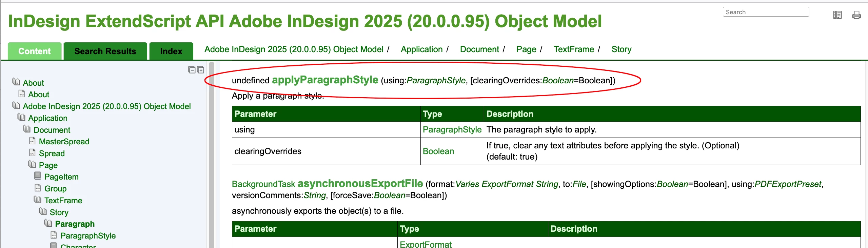Click page icon next to Group
Screen dimensions: 868x248
tap(38, 188)
